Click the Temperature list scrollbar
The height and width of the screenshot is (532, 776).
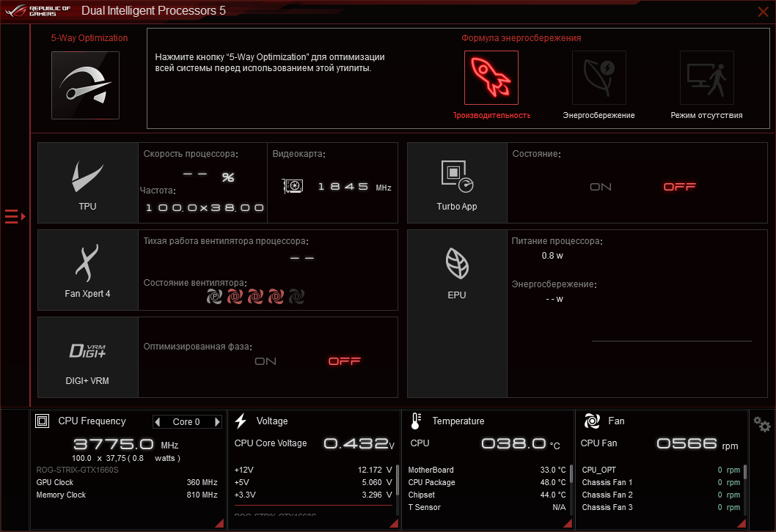coord(571,473)
